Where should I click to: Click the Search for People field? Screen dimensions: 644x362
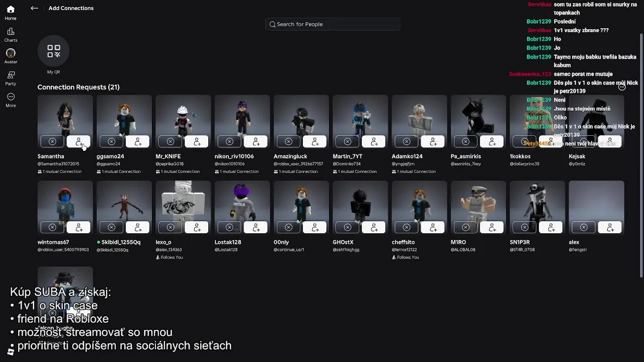tap(333, 24)
